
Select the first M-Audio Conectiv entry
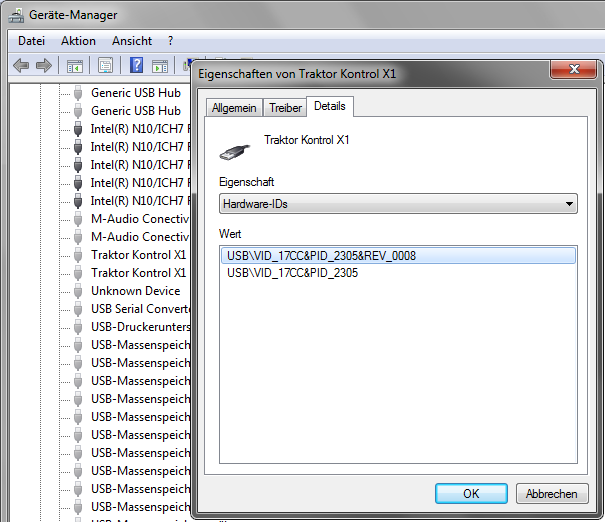coord(140,219)
